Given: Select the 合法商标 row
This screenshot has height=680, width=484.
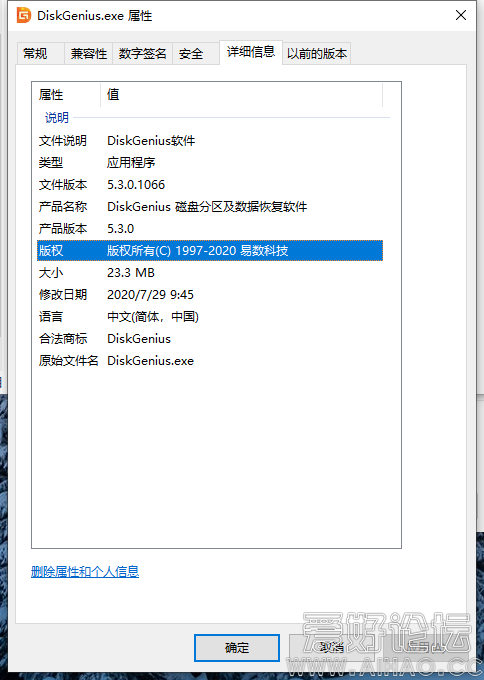Looking at the screenshot, I should coord(210,339).
